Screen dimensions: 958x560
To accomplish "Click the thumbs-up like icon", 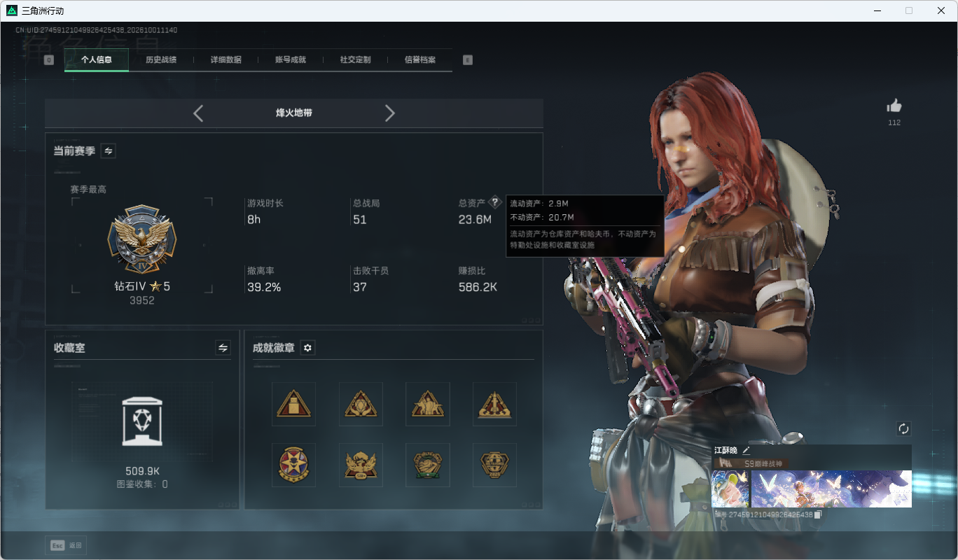I will click(x=894, y=106).
